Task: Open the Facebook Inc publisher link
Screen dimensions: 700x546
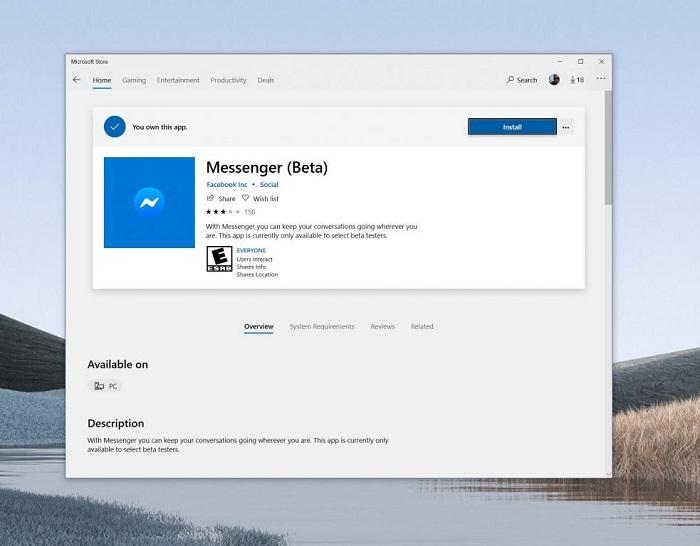Action: point(227,185)
